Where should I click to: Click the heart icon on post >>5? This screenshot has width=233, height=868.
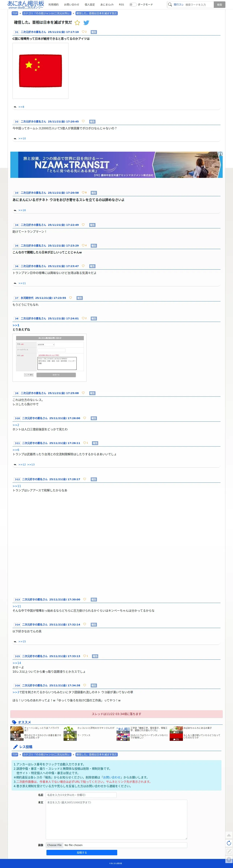click(x=83, y=245)
